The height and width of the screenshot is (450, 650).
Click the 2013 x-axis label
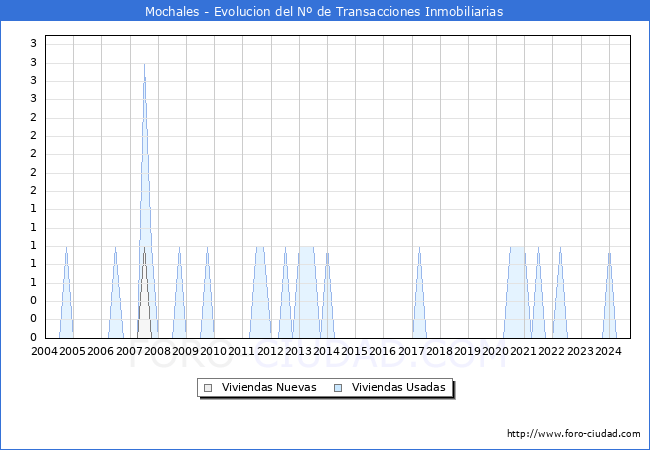pos(298,351)
